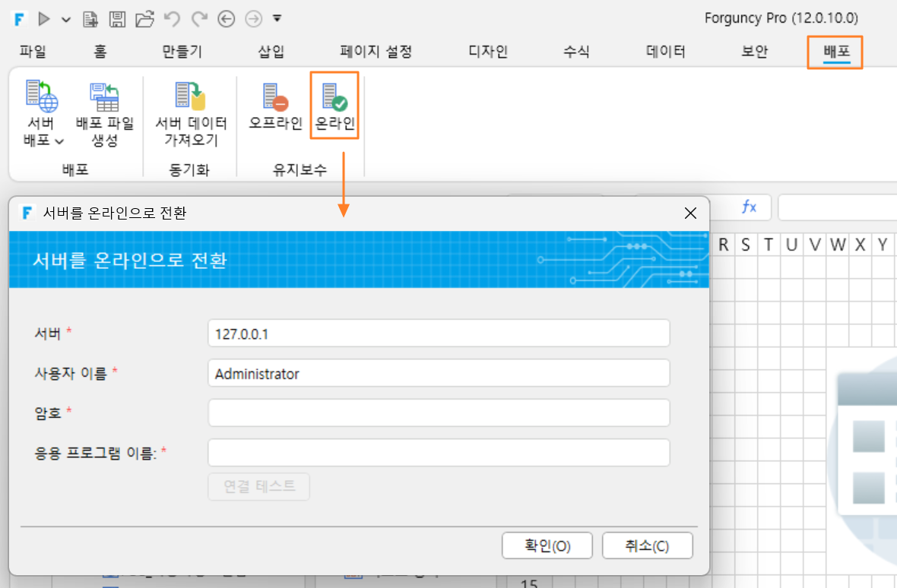
Task: Switch to the 데이터 ribbon tab
Action: click(x=665, y=52)
